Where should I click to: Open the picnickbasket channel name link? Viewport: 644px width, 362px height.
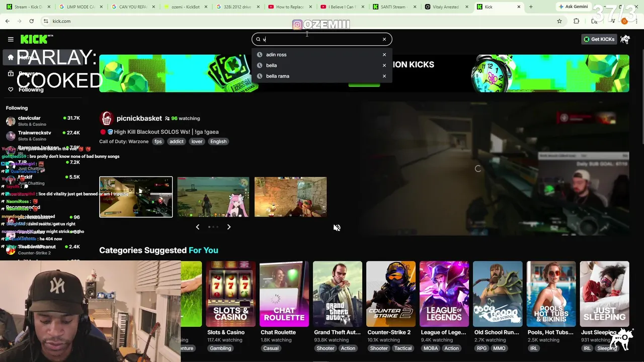139,118
